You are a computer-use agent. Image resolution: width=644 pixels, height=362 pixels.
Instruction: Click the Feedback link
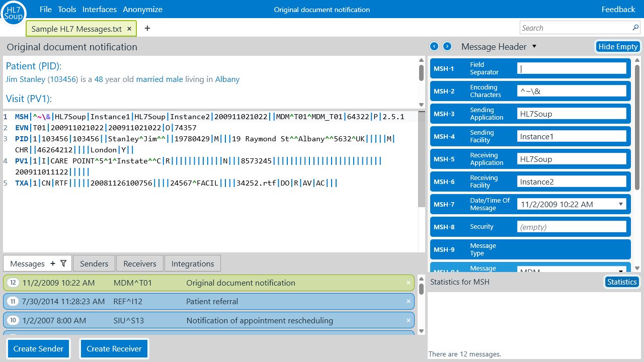[x=618, y=10]
